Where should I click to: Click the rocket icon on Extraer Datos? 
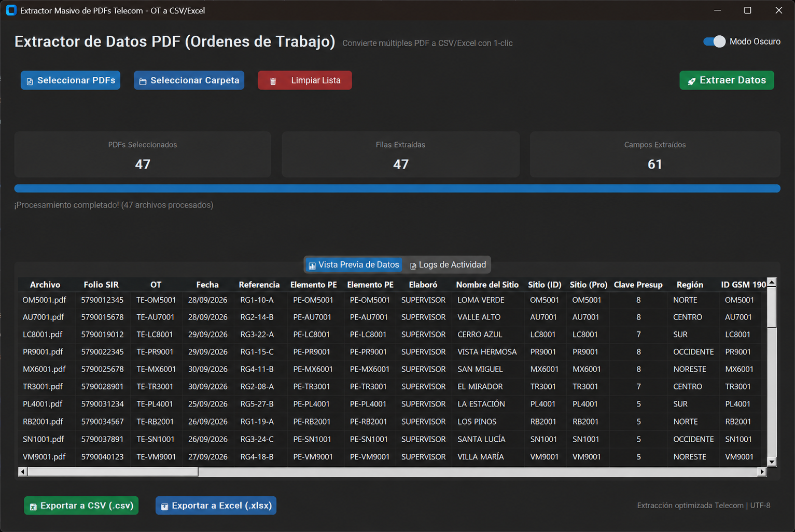click(691, 81)
